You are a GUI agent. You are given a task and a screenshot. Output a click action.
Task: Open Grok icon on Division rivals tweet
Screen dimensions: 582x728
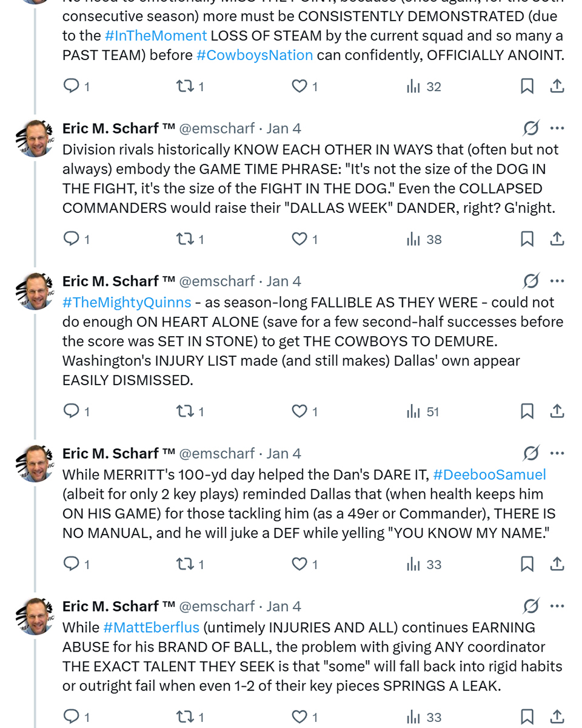click(x=530, y=129)
